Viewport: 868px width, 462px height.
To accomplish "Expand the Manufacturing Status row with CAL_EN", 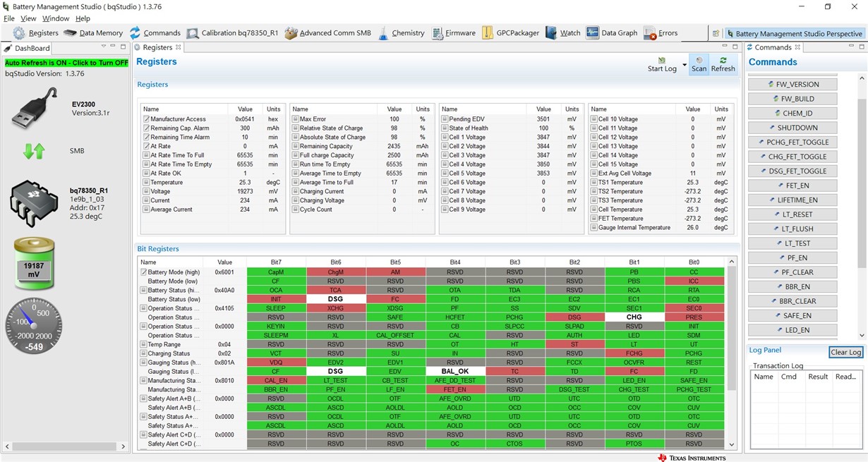I will [x=143, y=381].
